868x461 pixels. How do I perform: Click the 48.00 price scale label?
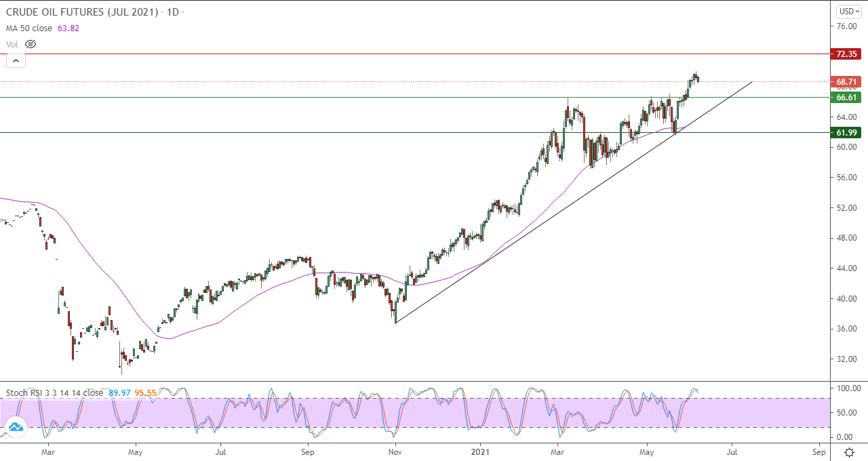pyautogui.click(x=846, y=238)
